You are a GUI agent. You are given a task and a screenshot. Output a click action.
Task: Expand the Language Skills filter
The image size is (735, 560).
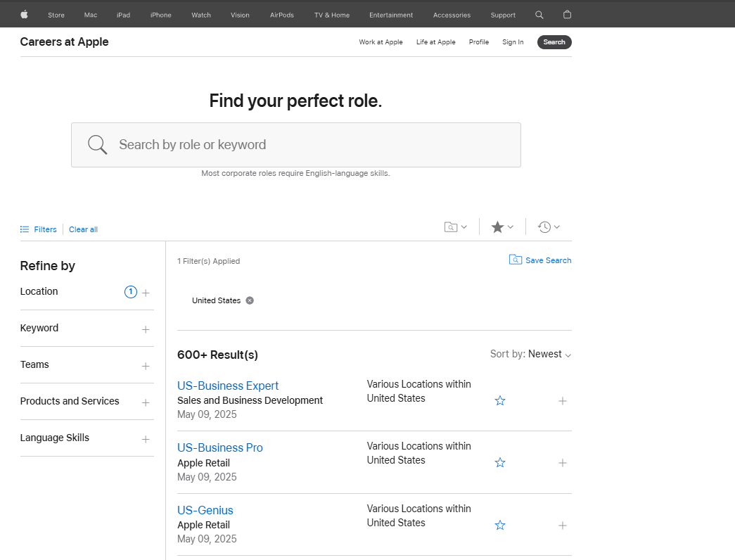click(x=146, y=439)
